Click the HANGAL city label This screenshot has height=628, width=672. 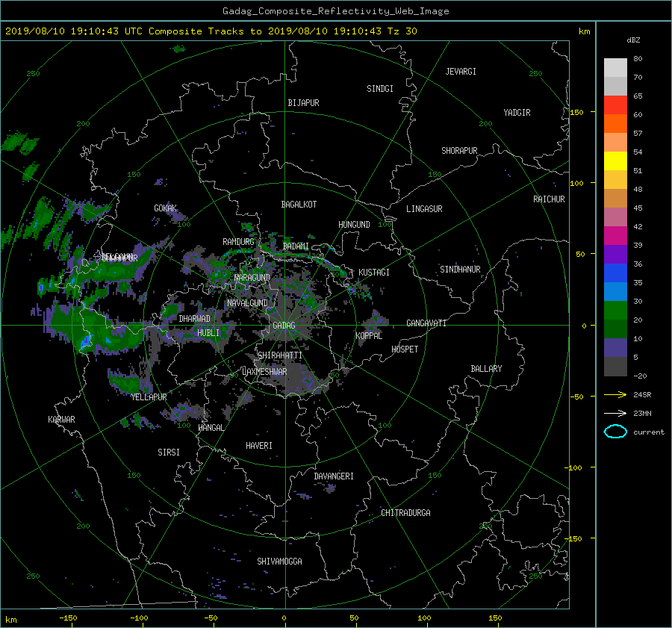point(211,428)
